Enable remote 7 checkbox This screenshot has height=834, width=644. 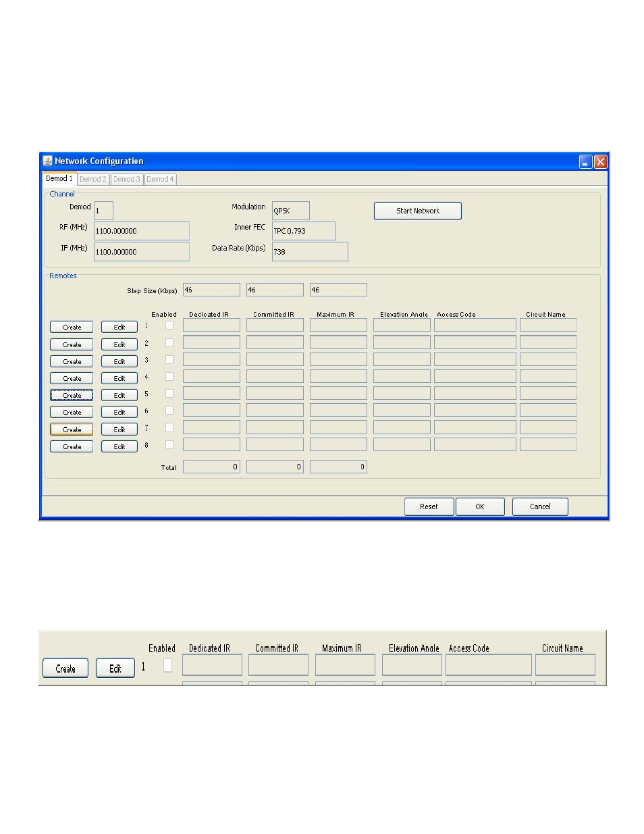169,427
